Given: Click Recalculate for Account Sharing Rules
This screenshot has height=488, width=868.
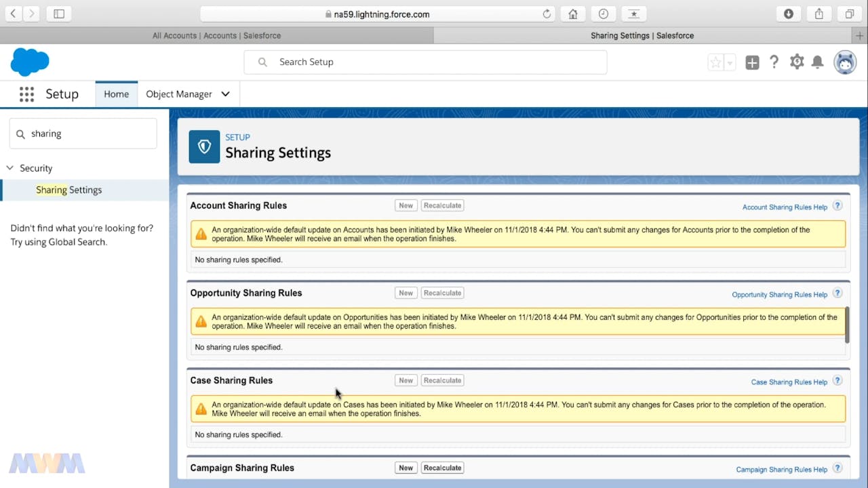Looking at the screenshot, I should [442, 205].
